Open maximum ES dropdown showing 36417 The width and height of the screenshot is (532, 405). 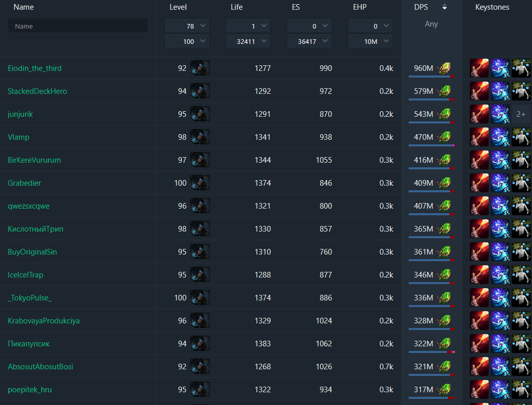(309, 41)
